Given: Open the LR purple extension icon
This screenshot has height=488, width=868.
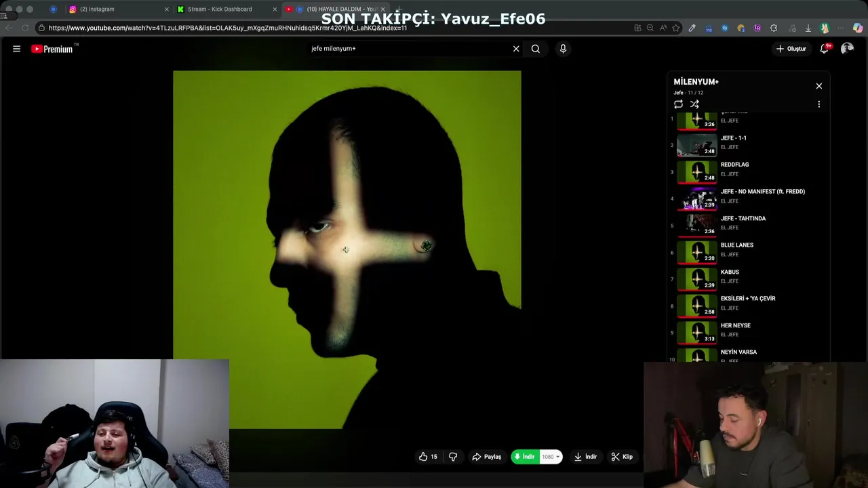Looking at the screenshot, I should click(757, 28).
